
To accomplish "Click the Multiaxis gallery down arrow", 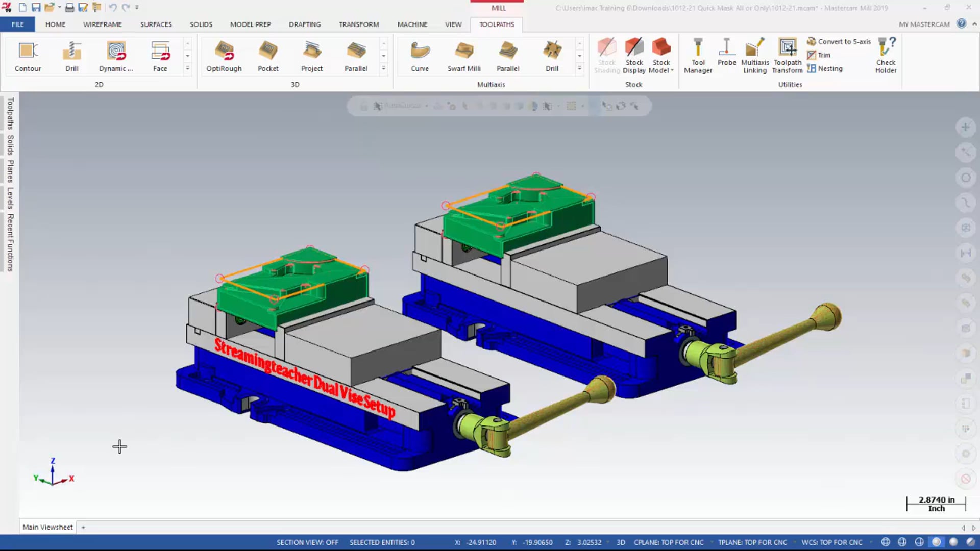I will click(579, 56).
